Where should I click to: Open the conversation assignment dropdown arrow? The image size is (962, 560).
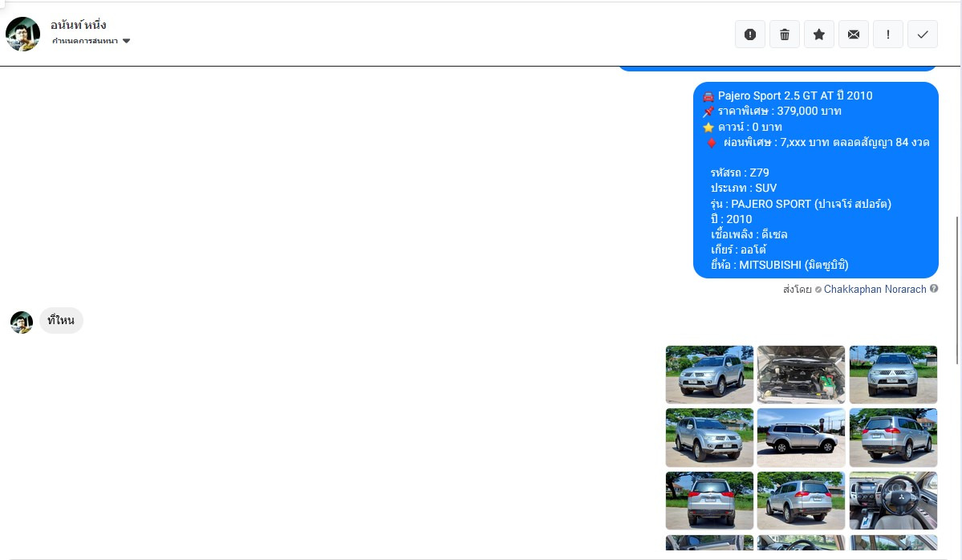127,41
